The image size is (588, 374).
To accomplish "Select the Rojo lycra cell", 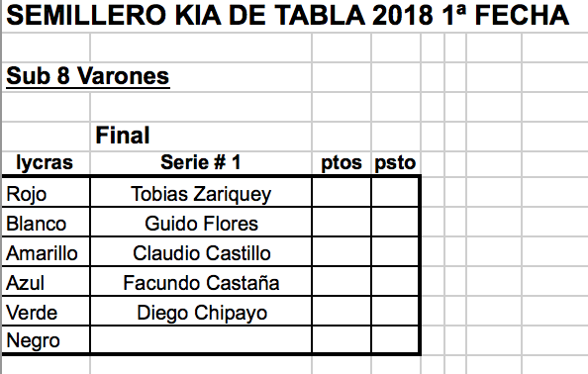I will tap(46, 192).
